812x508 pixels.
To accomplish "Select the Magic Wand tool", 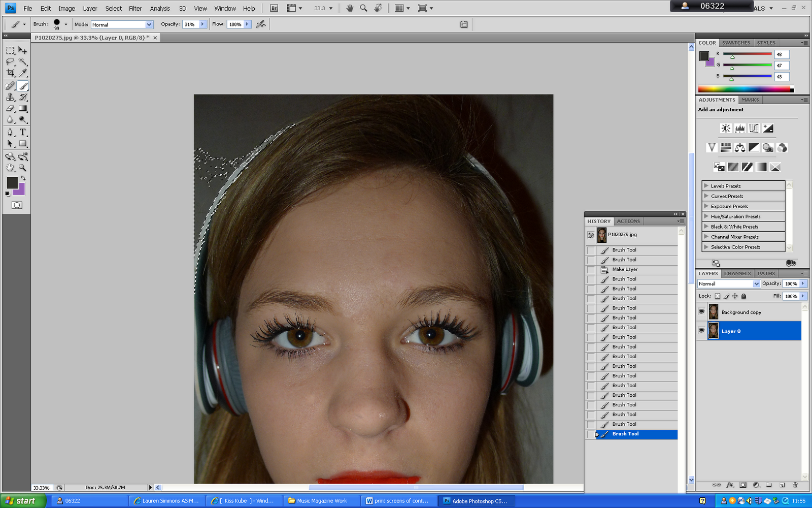I will pyautogui.click(x=23, y=61).
